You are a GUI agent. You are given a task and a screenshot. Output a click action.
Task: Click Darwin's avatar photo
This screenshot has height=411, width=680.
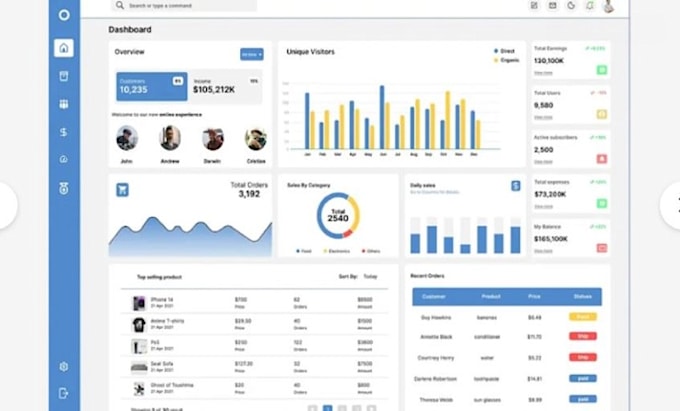pos(213,139)
